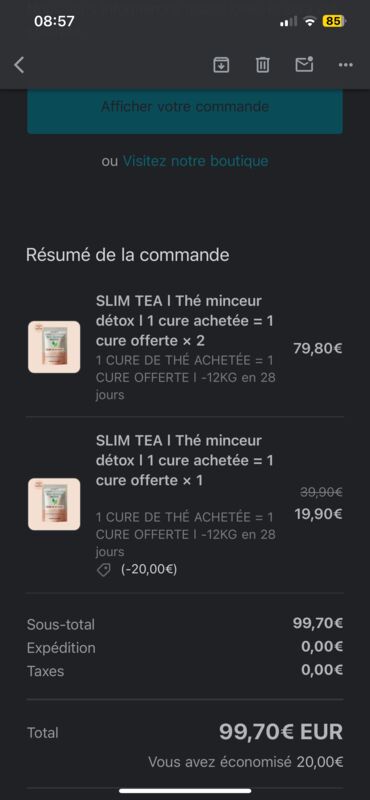Tap the home indicator bar at the bottom

(x=185, y=791)
